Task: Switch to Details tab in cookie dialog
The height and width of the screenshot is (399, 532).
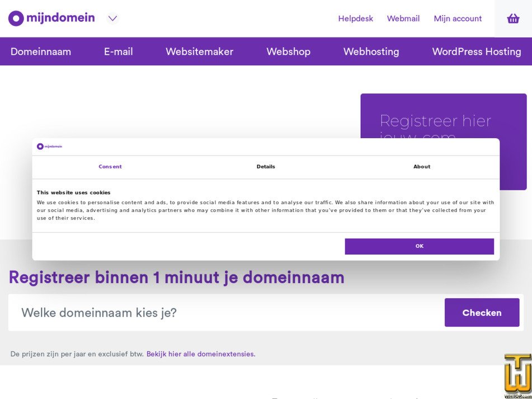Action: pos(266,167)
